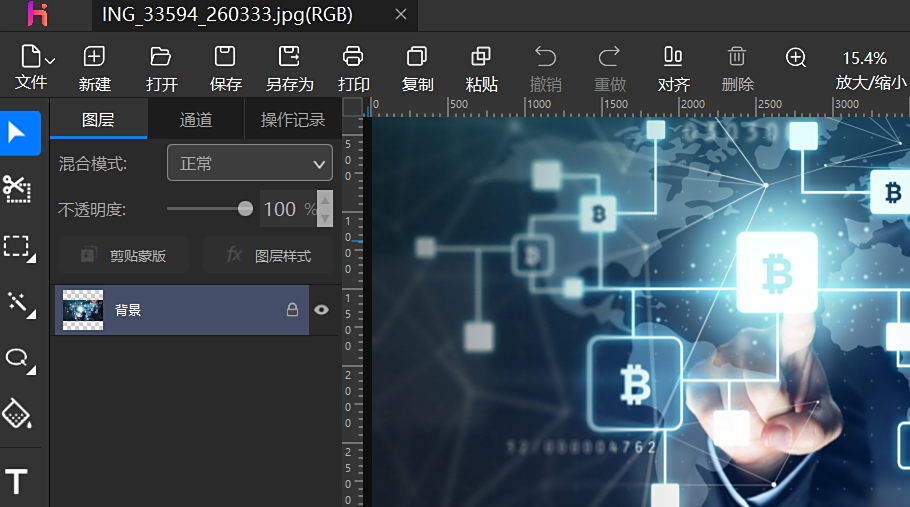Click the 撤销 undo icon
910x507 pixels.
click(546, 57)
